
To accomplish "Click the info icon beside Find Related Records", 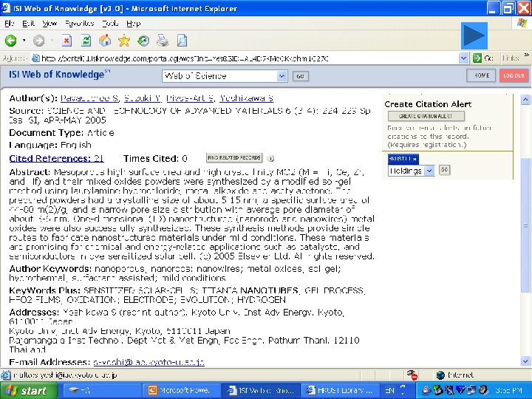I will 270,158.
